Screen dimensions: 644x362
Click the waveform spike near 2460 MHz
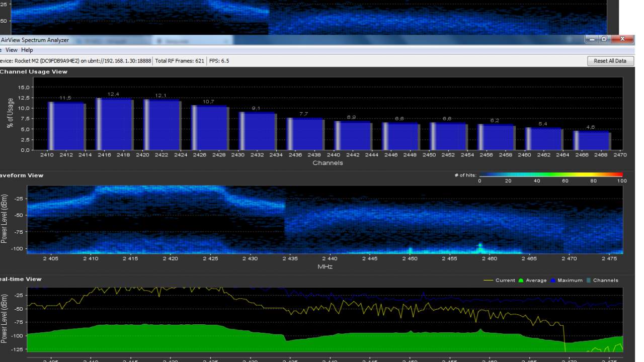pyautogui.click(x=479, y=246)
